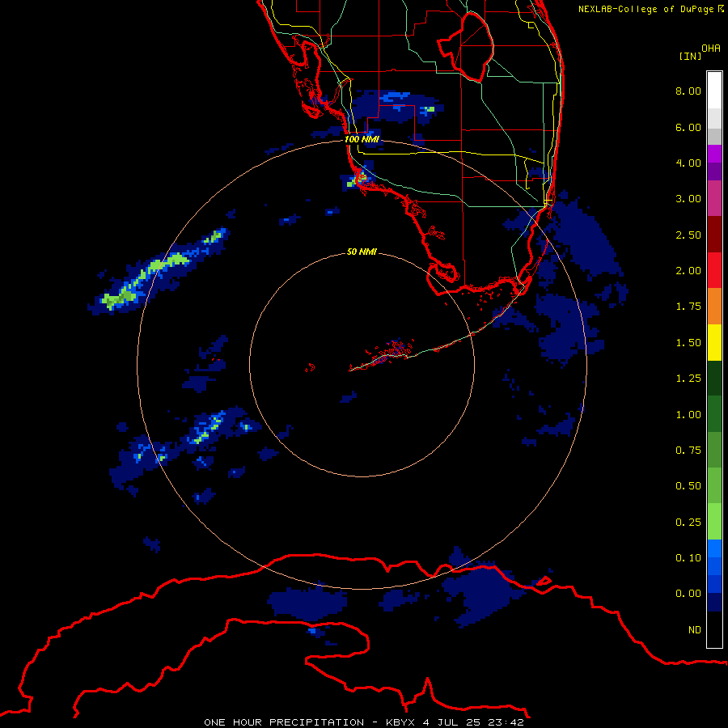Click the [IN] units label

coord(690,56)
